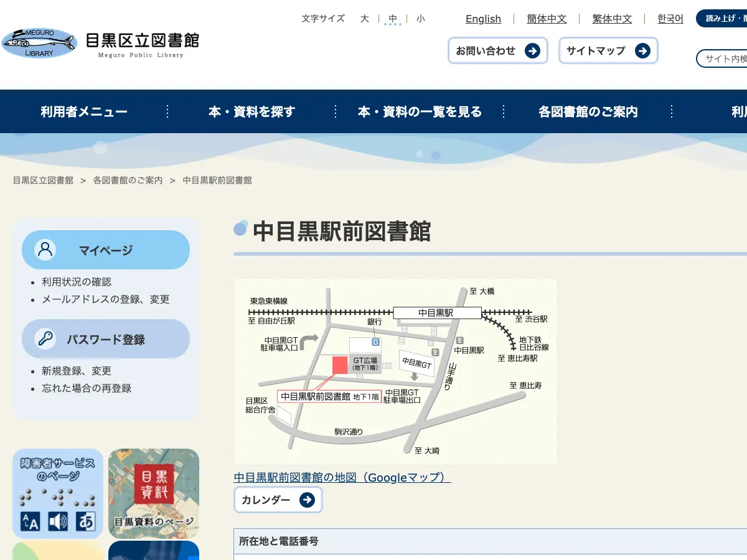
Task: Open 中目黒駅前図書館の地図 Googleマップ link
Action: 342,478
